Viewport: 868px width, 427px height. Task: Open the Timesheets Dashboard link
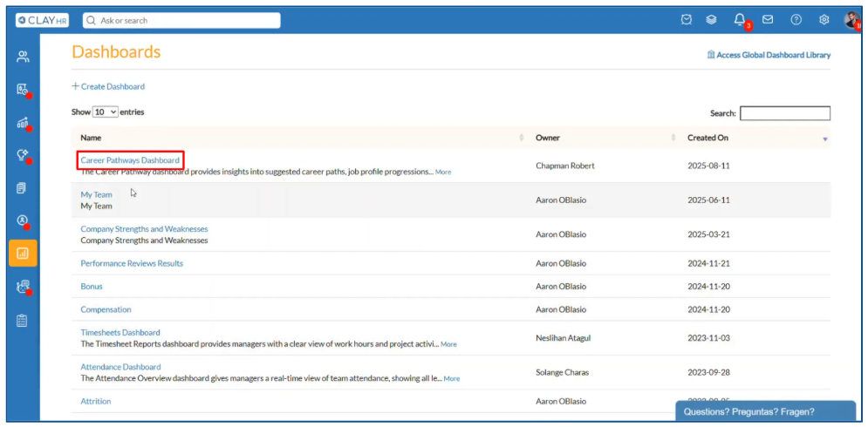(x=120, y=332)
